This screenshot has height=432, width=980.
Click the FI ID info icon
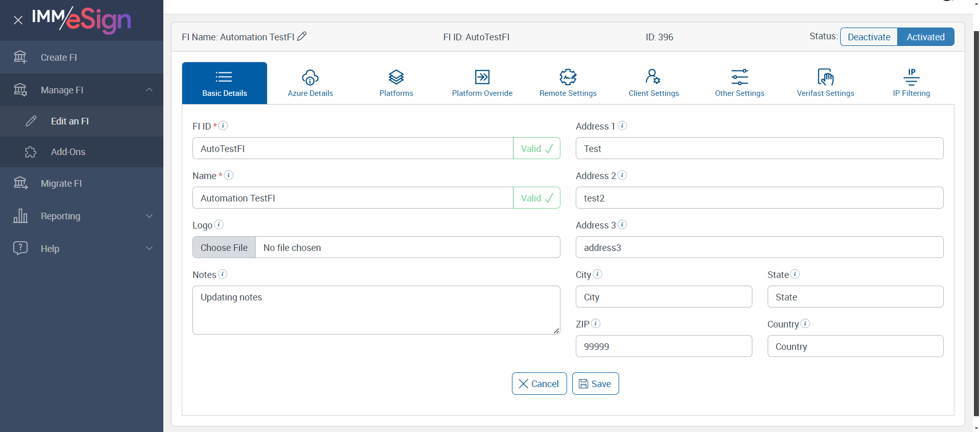click(223, 125)
